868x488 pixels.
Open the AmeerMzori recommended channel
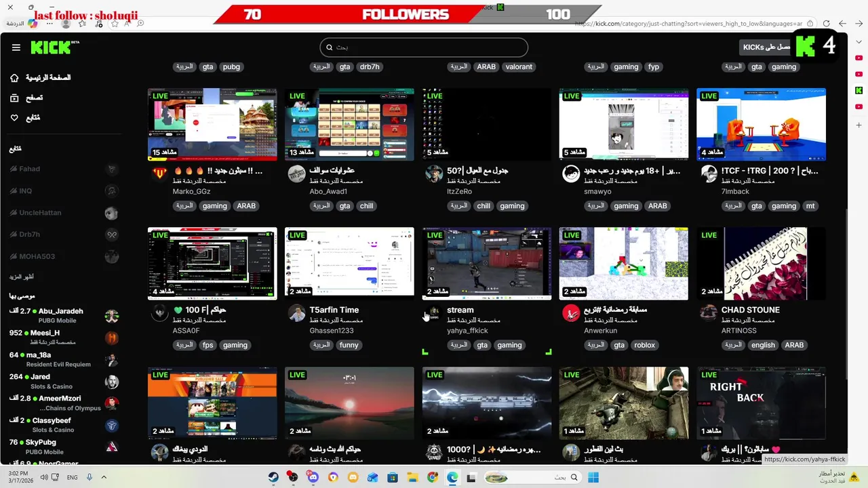coord(64,403)
